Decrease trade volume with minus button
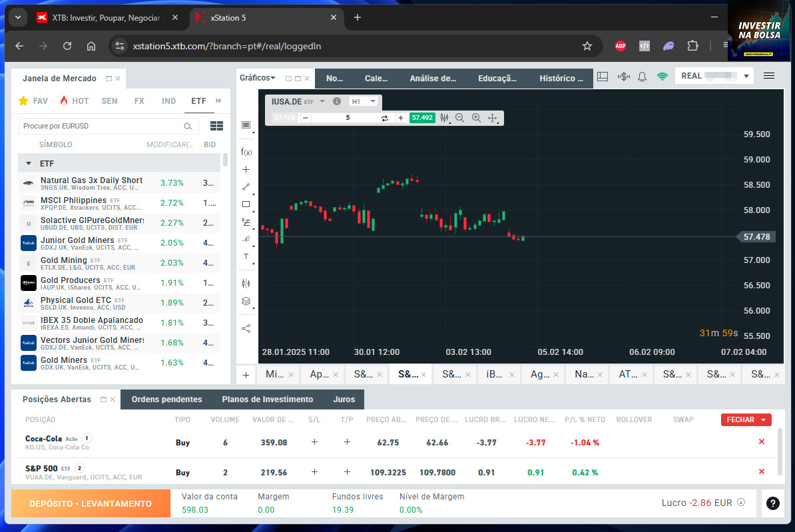795x532 pixels. [x=305, y=118]
